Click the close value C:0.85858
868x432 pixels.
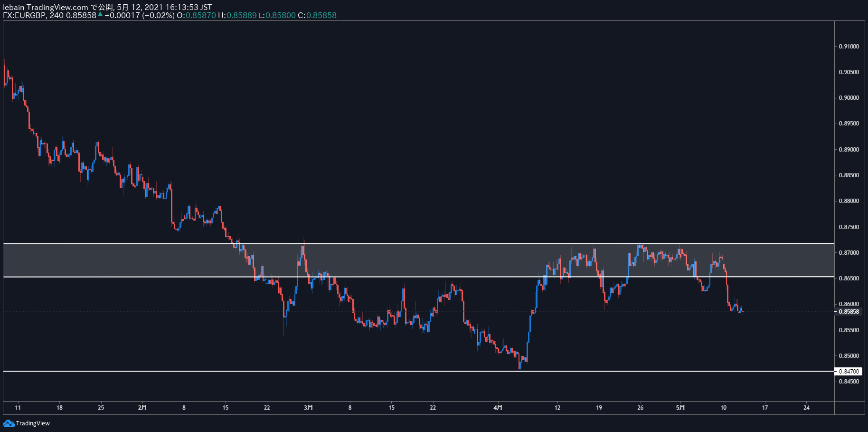pos(317,15)
